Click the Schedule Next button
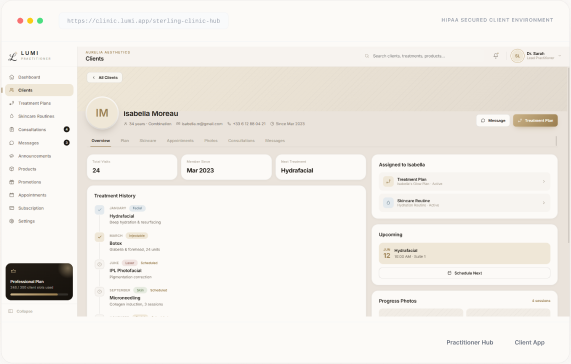This screenshot has height=364, width=571. (x=464, y=273)
